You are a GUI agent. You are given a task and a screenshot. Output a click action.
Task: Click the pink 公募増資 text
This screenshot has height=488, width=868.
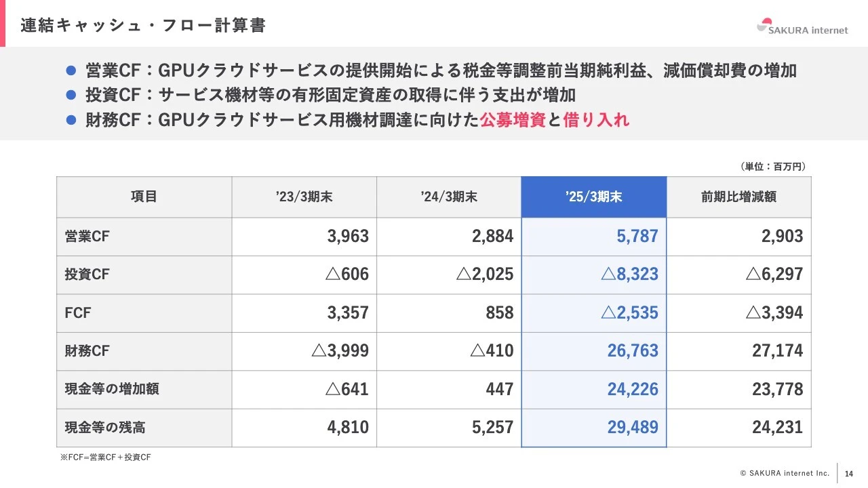[x=513, y=121]
